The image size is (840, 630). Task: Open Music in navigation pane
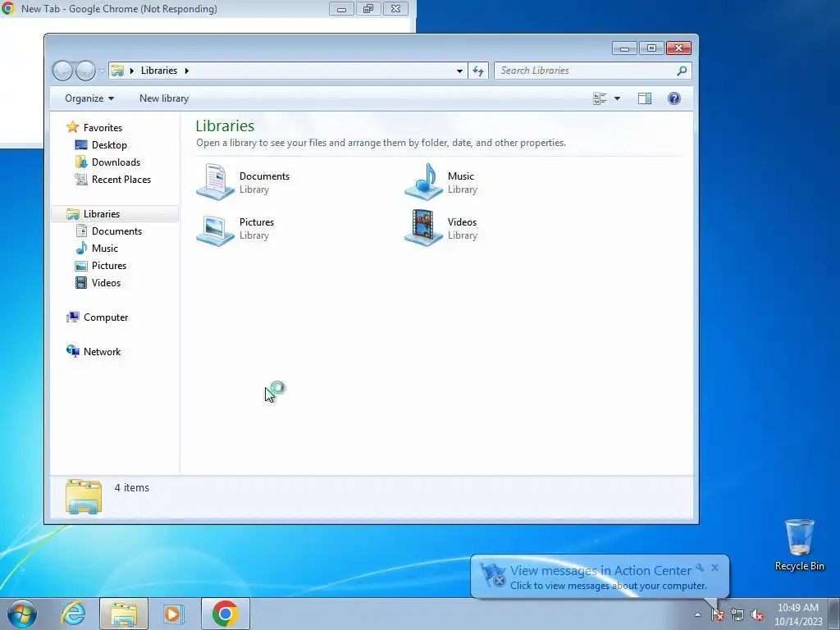(104, 248)
